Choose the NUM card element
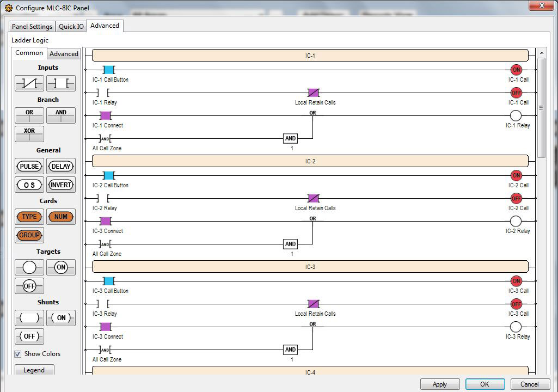Screen dimensions: 558x392 [x=61, y=217]
